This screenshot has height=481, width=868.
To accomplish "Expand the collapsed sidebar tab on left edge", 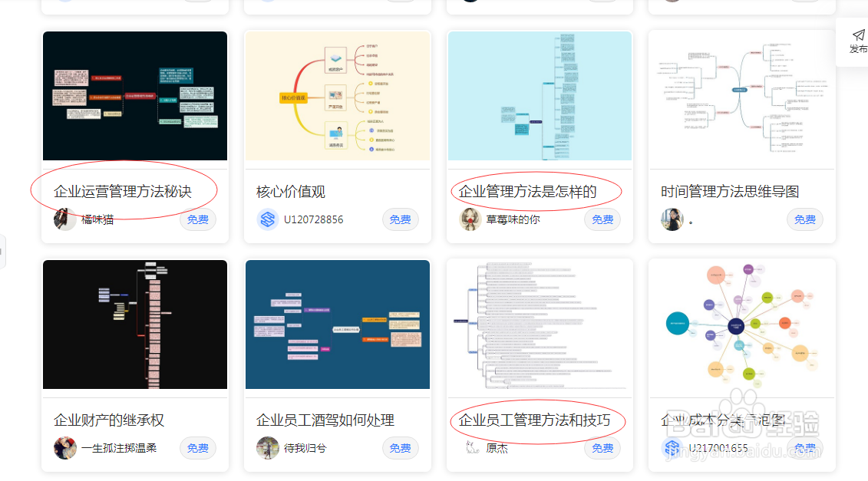I will pyautogui.click(x=3, y=251).
